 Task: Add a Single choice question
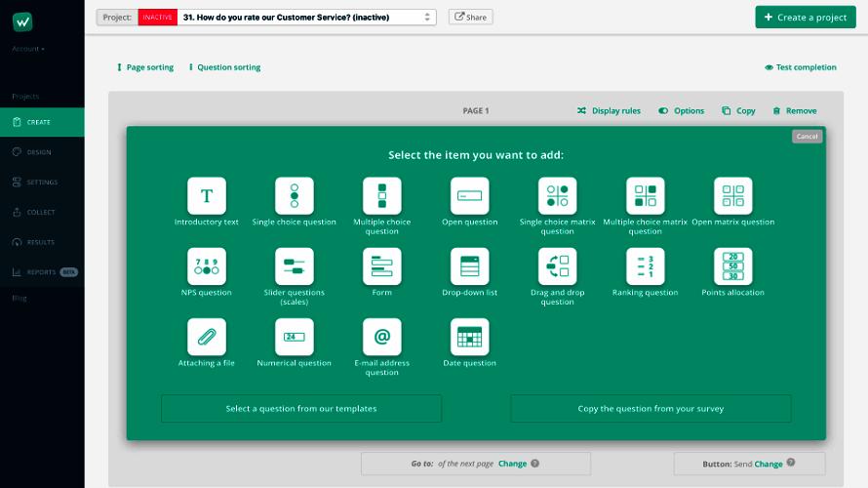[x=295, y=196]
